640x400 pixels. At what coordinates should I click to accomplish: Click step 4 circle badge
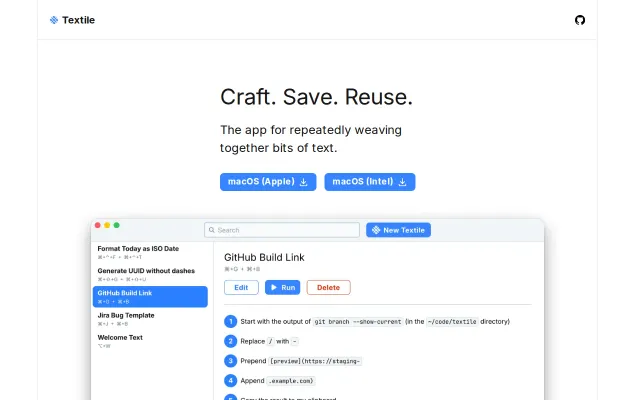tap(231, 381)
